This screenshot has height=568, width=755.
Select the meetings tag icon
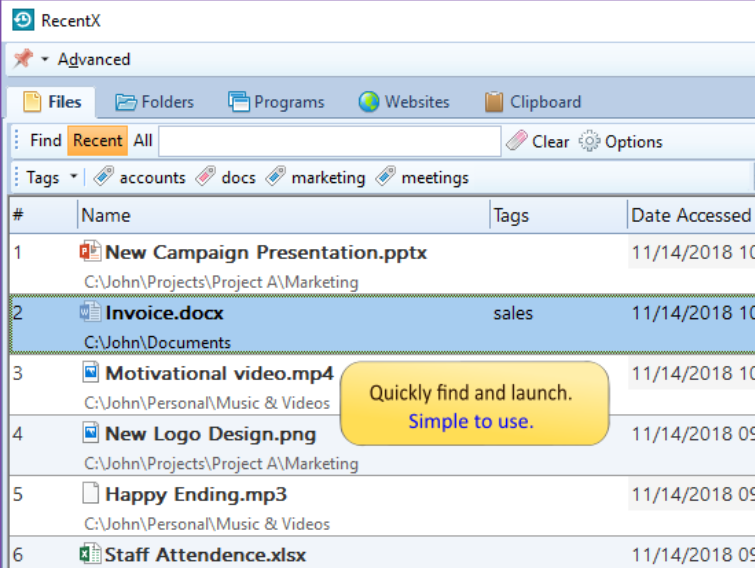386,176
